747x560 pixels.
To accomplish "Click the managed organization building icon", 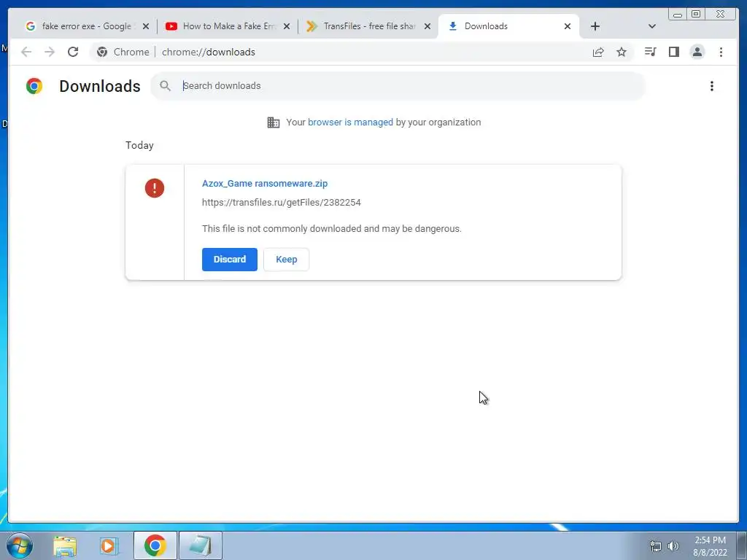I will click(274, 122).
